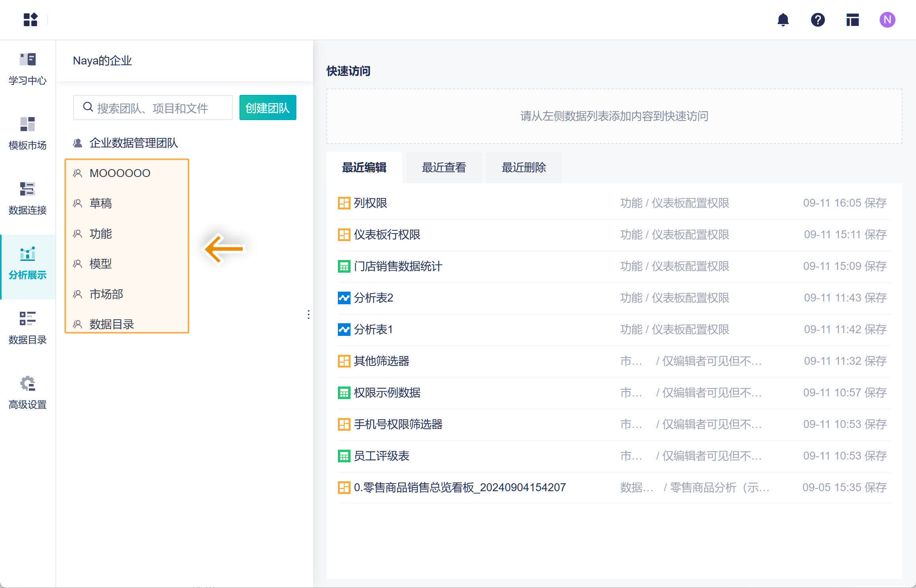Open the layout panel icon in header
This screenshot has height=588, width=916.
tap(852, 20)
